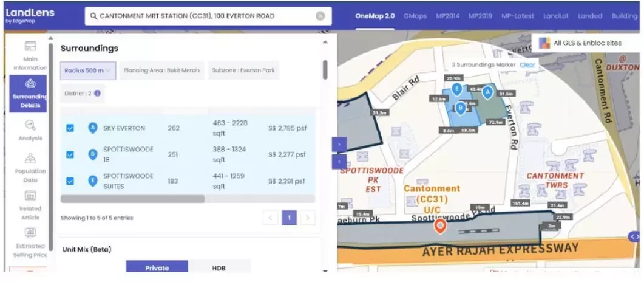This screenshot has width=644, height=282.
Task: Open the Radius 500 m dropdown
Action: coord(88,70)
